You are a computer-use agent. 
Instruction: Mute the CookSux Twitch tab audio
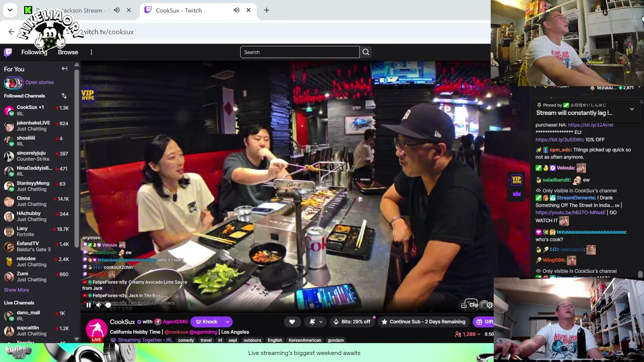(236, 10)
